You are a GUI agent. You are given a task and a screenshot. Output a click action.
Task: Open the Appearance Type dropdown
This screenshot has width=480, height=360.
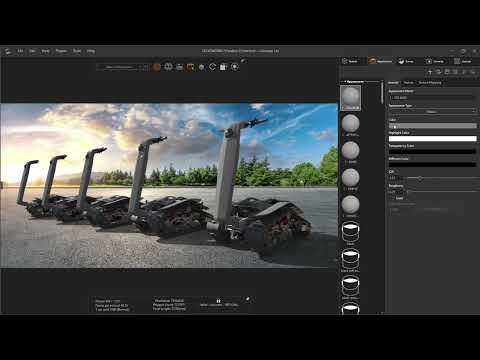tap(433, 111)
